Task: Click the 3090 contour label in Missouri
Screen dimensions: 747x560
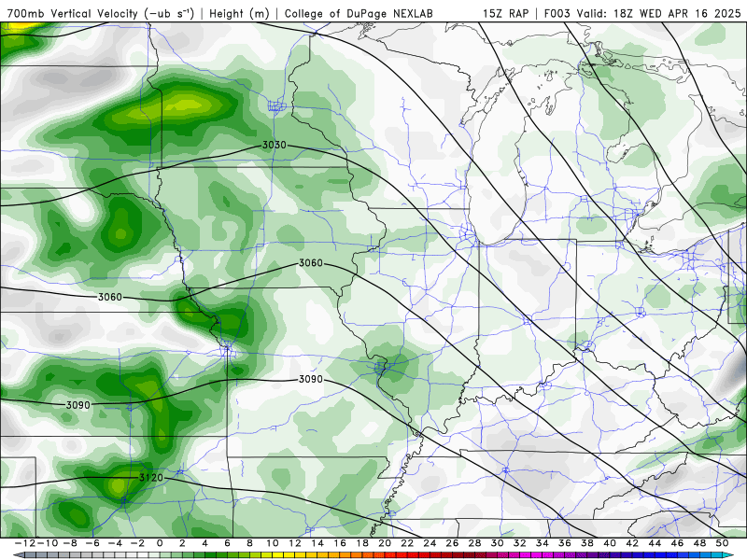Action: click(x=311, y=379)
